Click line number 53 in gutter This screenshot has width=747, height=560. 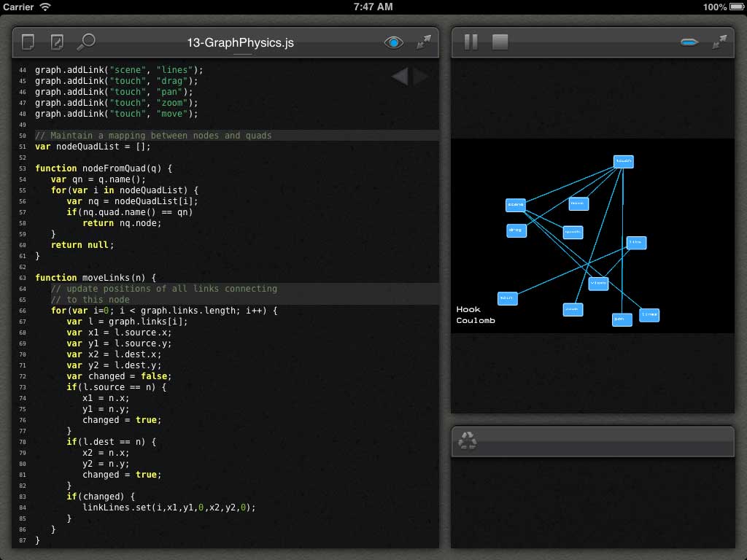pos(23,168)
